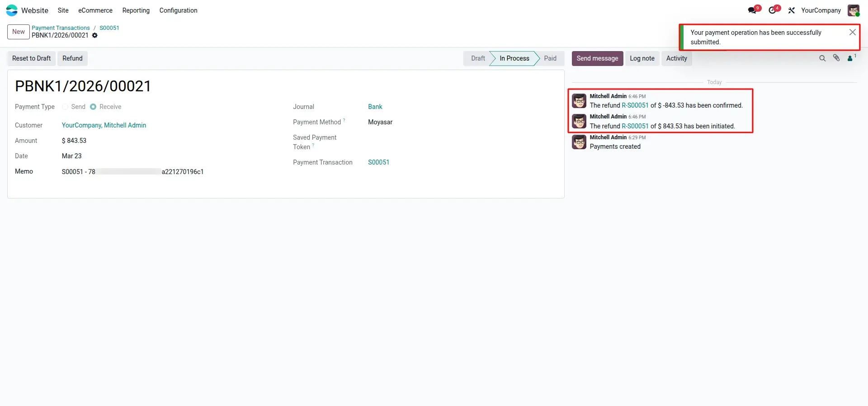
Task: Click Reset to Draft button
Action: 31,58
